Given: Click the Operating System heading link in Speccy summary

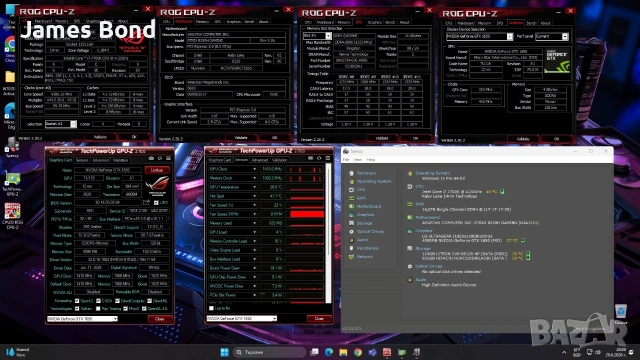Looking at the screenshot, I should click(433, 173).
